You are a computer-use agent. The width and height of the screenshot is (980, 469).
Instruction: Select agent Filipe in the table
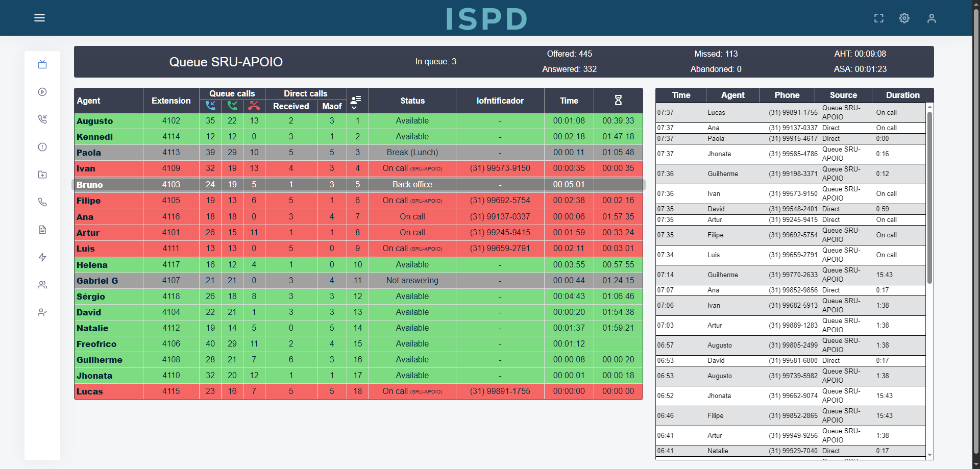click(x=89, y=201)
